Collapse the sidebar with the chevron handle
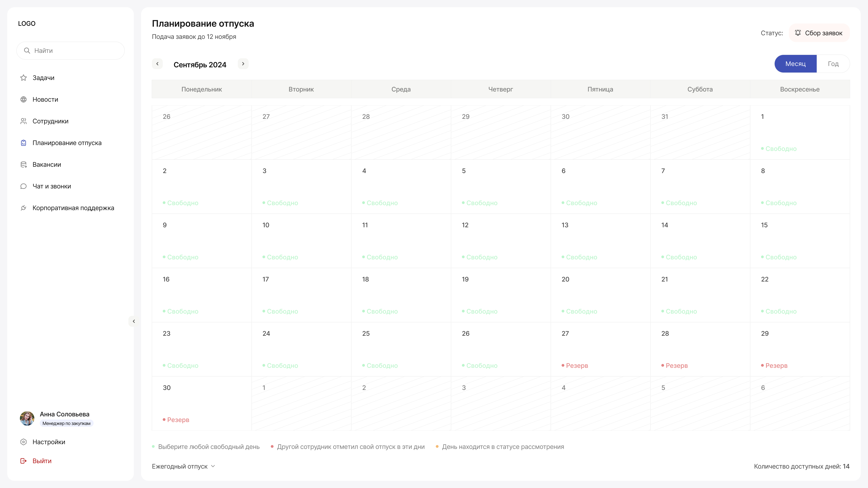This screenshot has width=868, height=488. (134, 321)
